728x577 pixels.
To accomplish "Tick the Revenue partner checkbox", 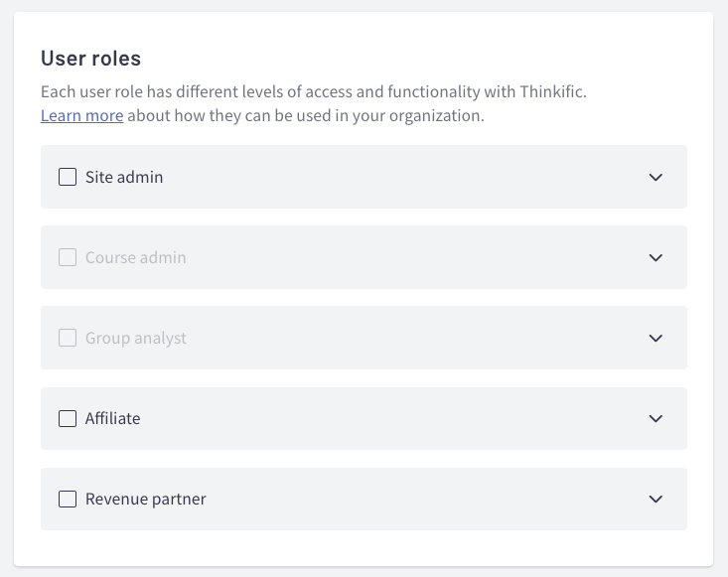I will (x=68, y=499).
